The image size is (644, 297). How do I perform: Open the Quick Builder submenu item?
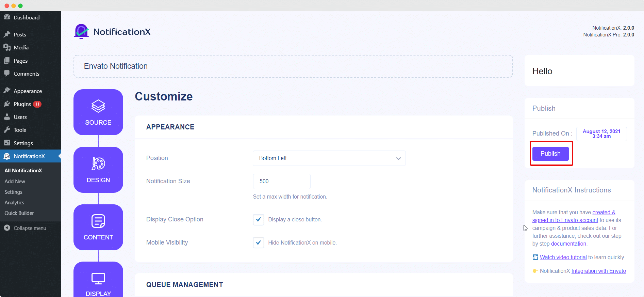19,213
